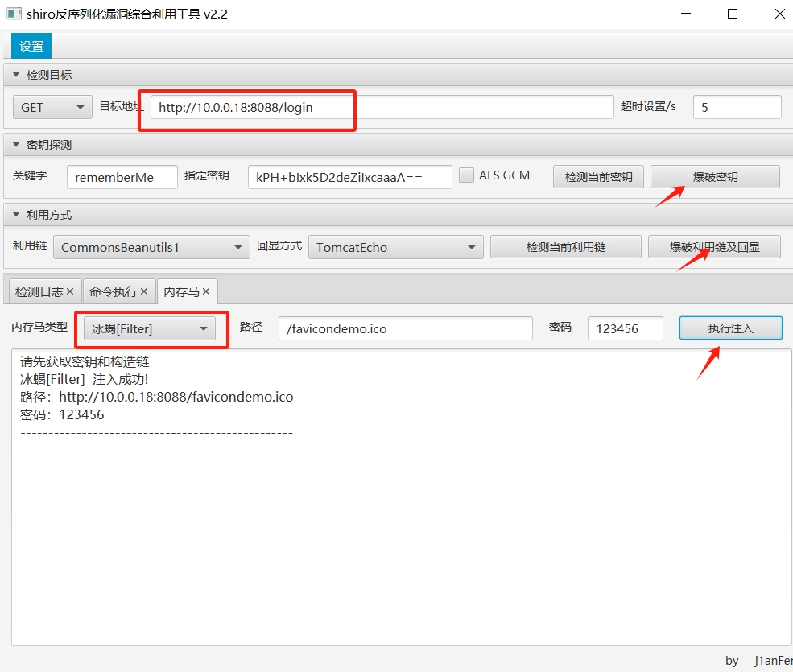Image resolution: width=793 pixels, height=672 pixels.
Task: Collapse the 利用方式 section
Action: point(15,215)
